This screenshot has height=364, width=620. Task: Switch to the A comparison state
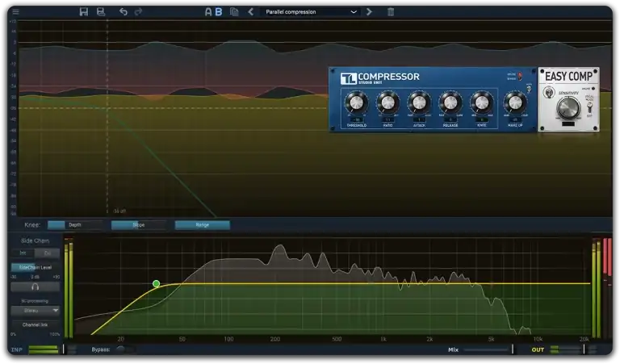(208, 12)
